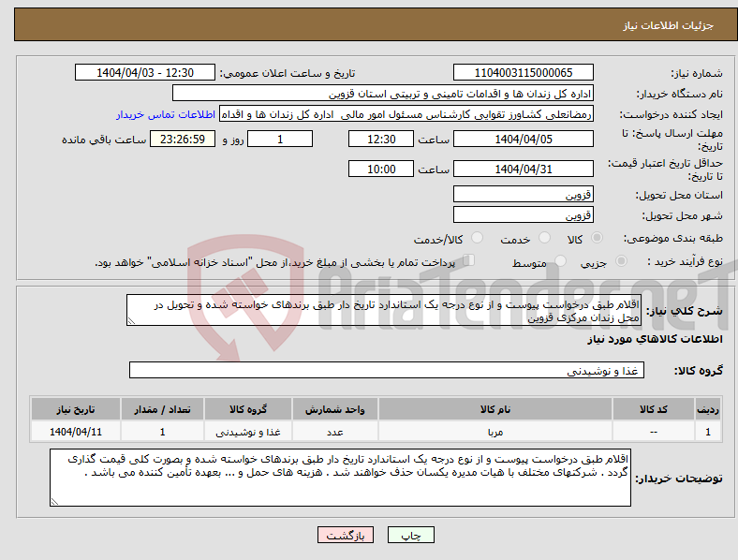Click the resize handle of description box
This screenshot has width=738, height=560.
click(131, 321)
